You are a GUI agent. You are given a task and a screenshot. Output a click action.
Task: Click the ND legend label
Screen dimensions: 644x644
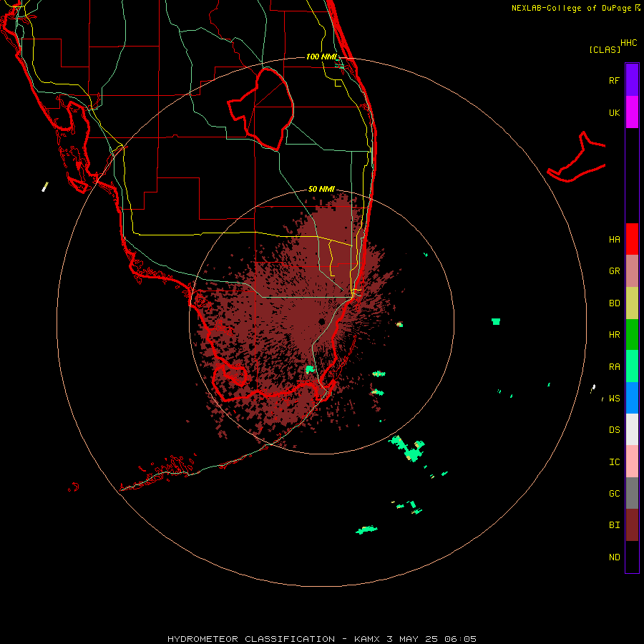[x=614, y=557]
